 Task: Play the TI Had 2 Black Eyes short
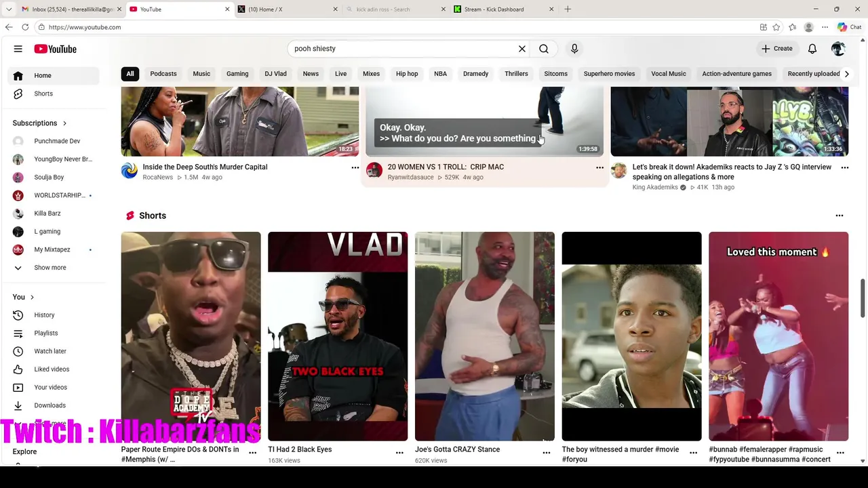(x=338, y=336)
